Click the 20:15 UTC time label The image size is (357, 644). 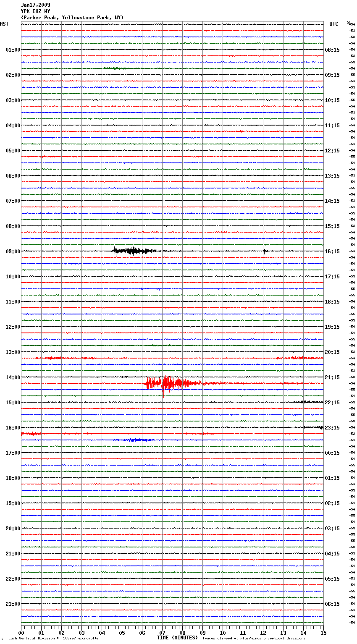332,352
